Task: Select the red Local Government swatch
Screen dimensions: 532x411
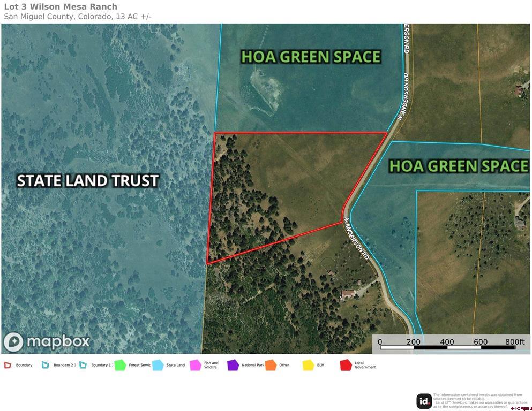Action: pos(346,365)
